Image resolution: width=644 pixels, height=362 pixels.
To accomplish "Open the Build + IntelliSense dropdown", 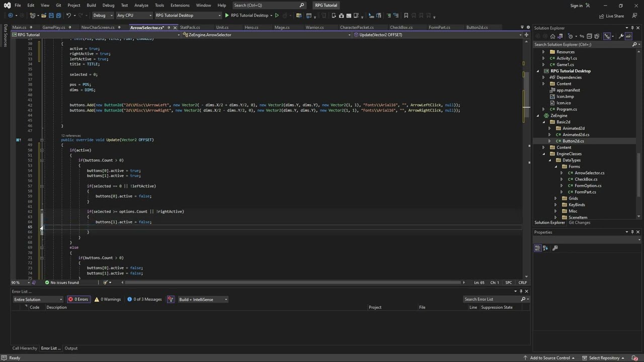I will pyautogui.click(x=203, y=299).
